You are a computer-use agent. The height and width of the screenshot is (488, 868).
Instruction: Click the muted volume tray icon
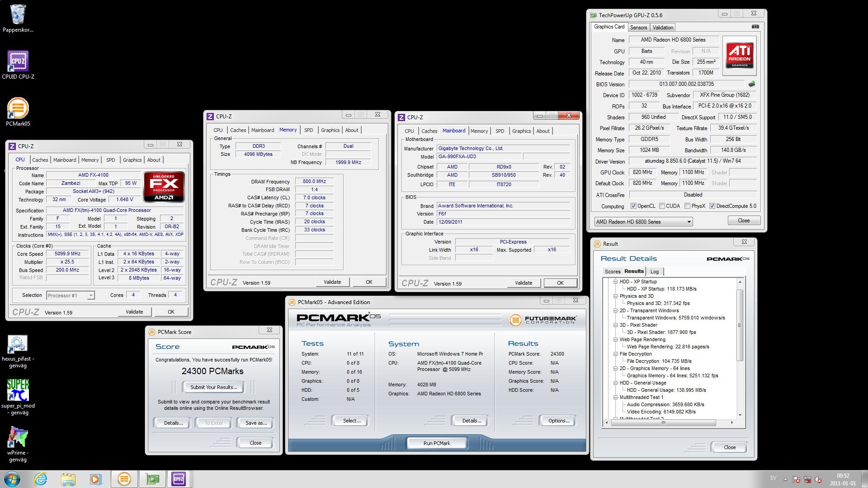click(x=818, y=480)
